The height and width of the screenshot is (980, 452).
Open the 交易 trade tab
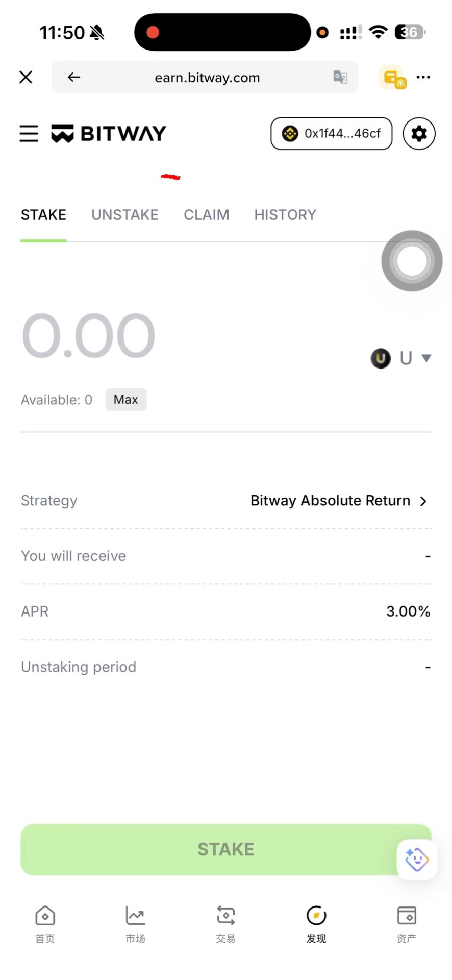coord(225,924)
